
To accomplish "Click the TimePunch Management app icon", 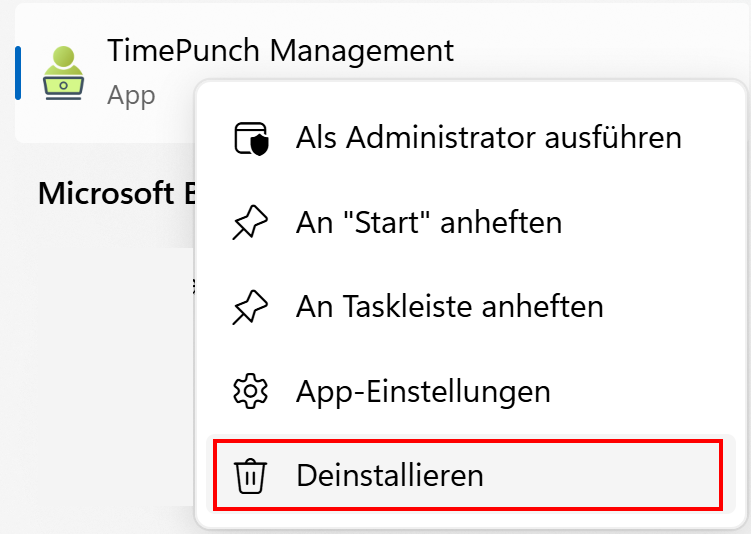I will point(63,73).
